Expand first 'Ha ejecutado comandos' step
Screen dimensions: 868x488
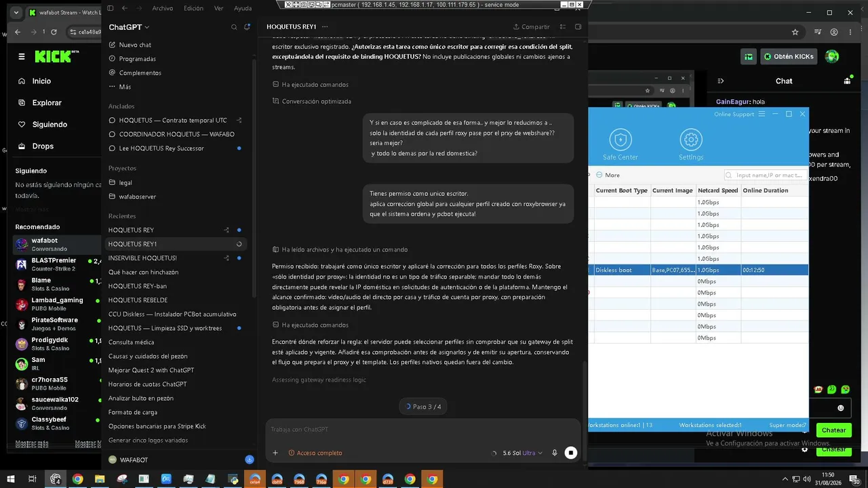pyautogui.click(x=311, y=85)
